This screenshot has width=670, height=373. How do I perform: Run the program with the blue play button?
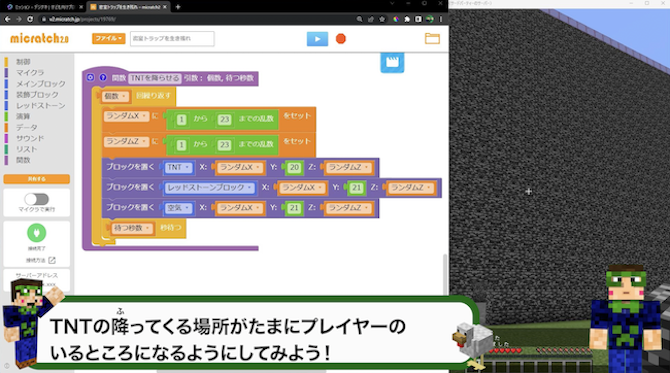click(317, 39)
